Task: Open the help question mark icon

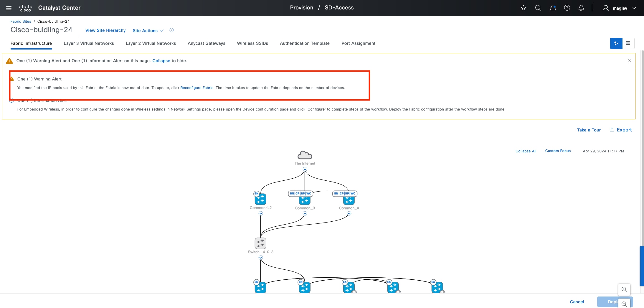Action: (x=567, y=8)
